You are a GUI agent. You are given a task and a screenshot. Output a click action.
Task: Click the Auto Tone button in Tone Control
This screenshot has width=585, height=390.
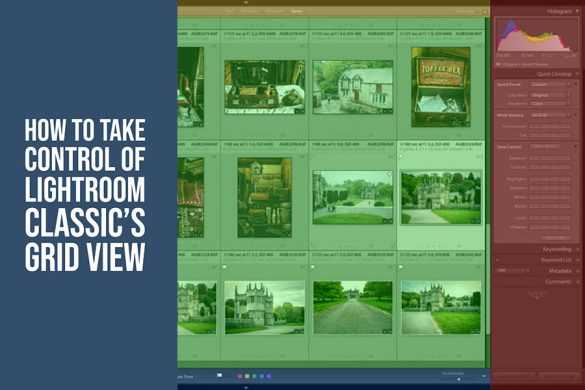(x=545, y=147)
